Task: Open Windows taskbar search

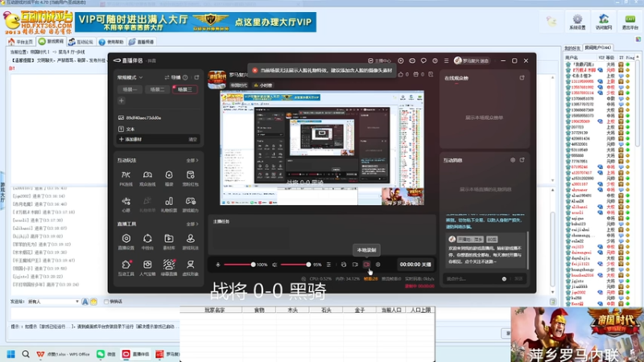Action: click(26, 354)
